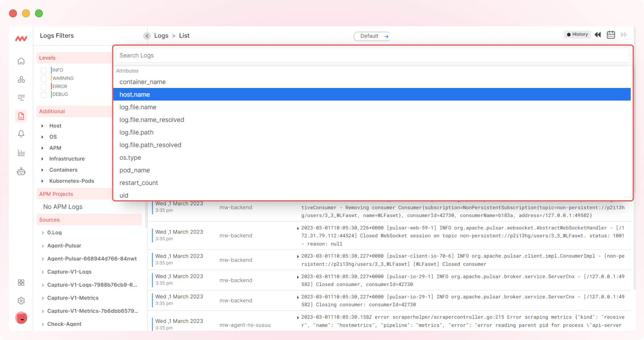644x340 pixels.
Task: Expand the Kubernetes-Pods filter group
Action: [x=42, y=181]
